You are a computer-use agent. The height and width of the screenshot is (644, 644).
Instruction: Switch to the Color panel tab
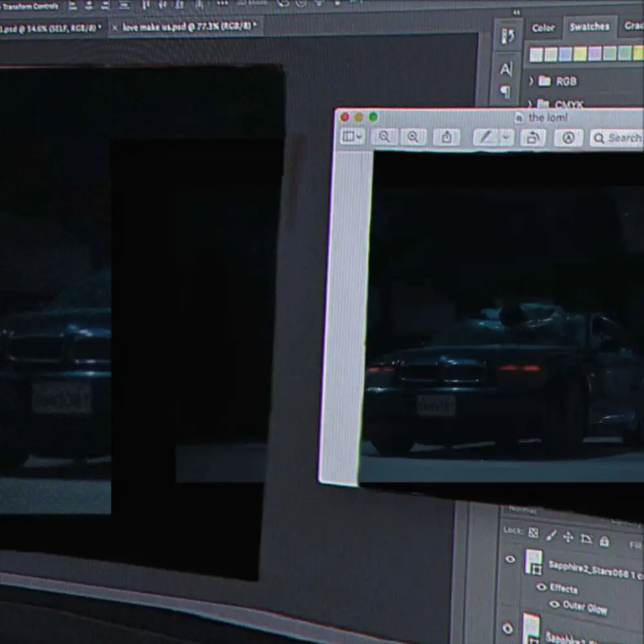pos(543,28)
